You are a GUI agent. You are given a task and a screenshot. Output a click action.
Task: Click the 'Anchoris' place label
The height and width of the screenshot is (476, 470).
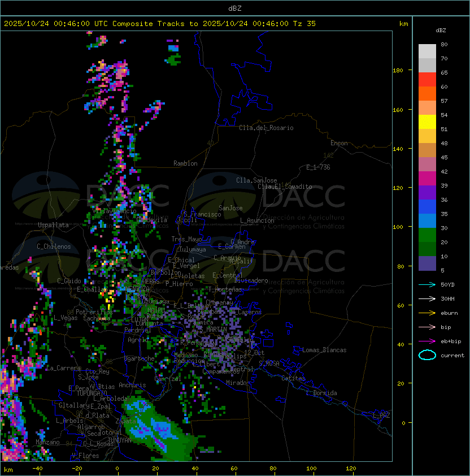132,385
